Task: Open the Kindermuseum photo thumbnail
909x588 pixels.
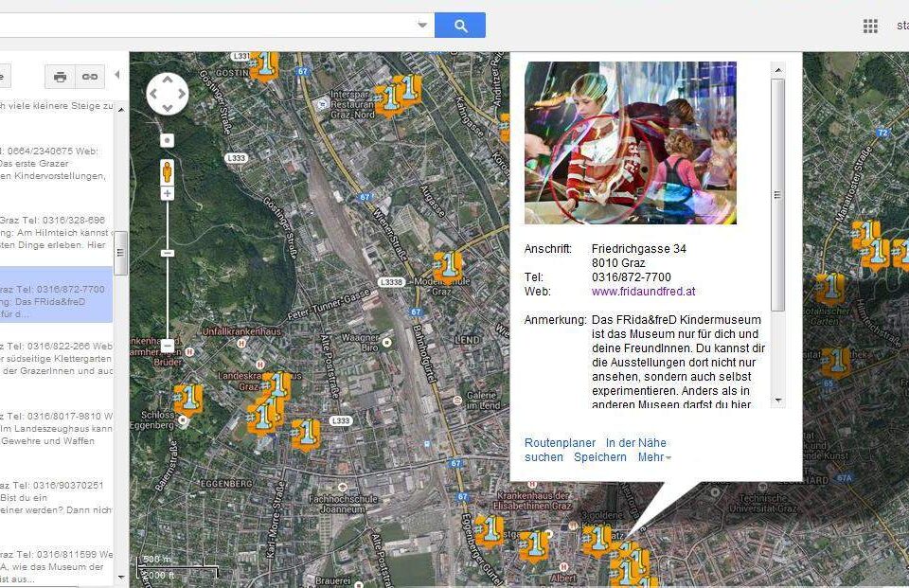Action: (630, 143)
